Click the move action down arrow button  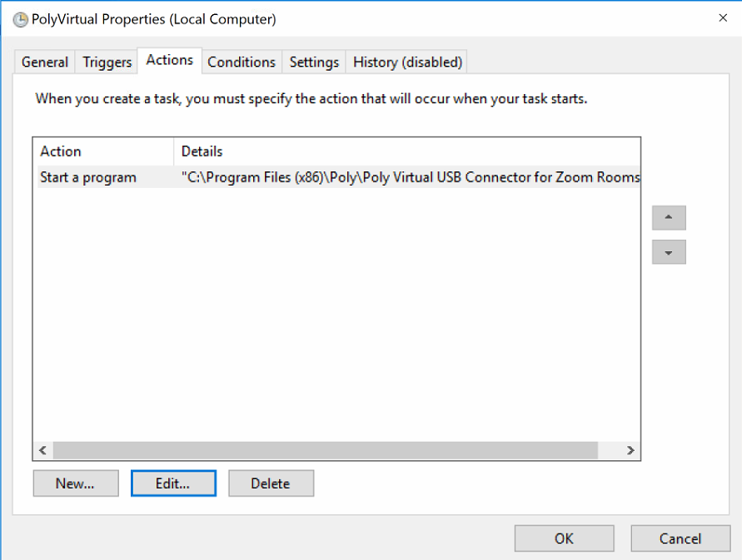tap(669, 252)
